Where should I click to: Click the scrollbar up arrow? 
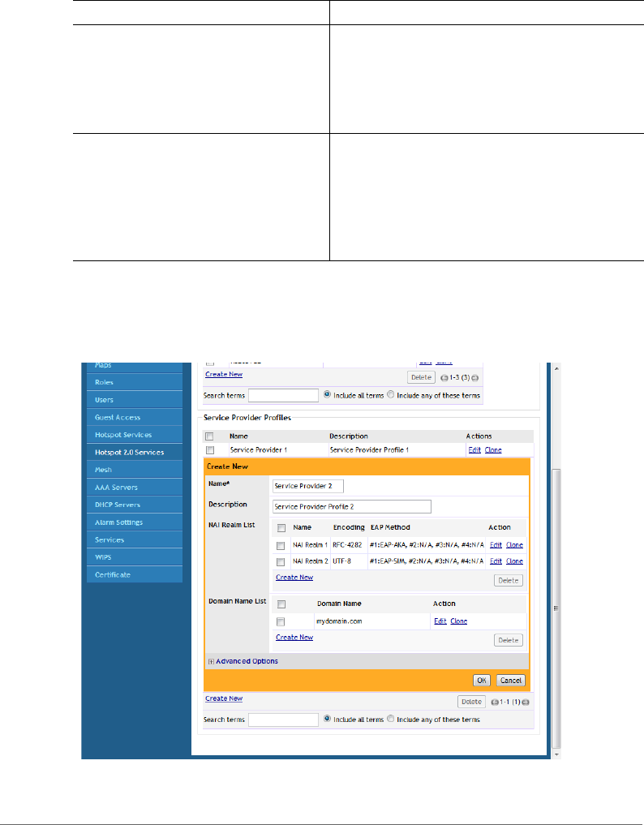tap(556, 368)
